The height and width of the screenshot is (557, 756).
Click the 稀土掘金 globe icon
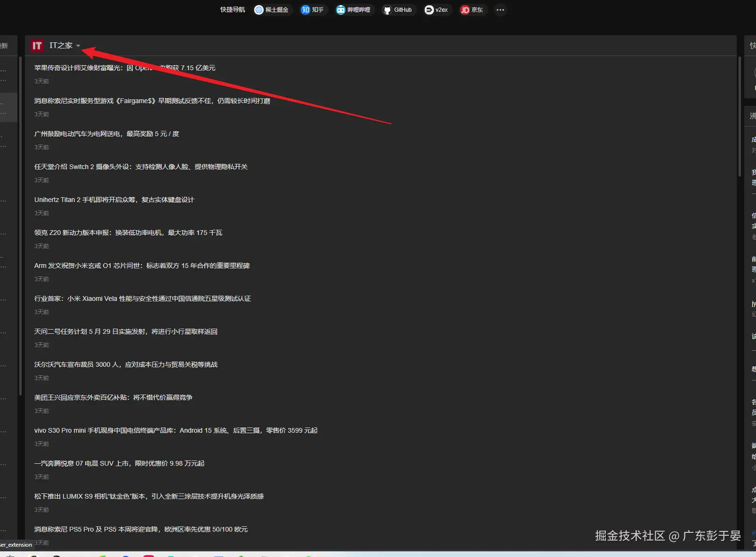[x=259, y=10]
